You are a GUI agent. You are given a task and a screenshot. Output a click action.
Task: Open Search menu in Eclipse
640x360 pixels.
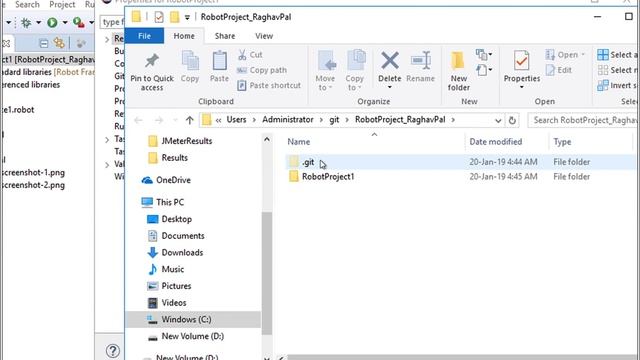coord(27,4)
